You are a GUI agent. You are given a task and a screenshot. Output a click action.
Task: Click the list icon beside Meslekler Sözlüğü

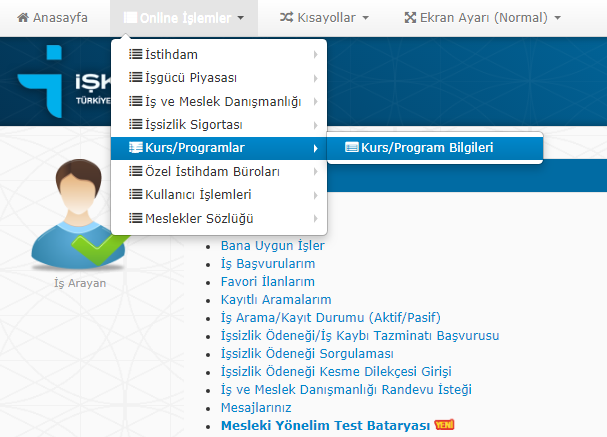136,218
